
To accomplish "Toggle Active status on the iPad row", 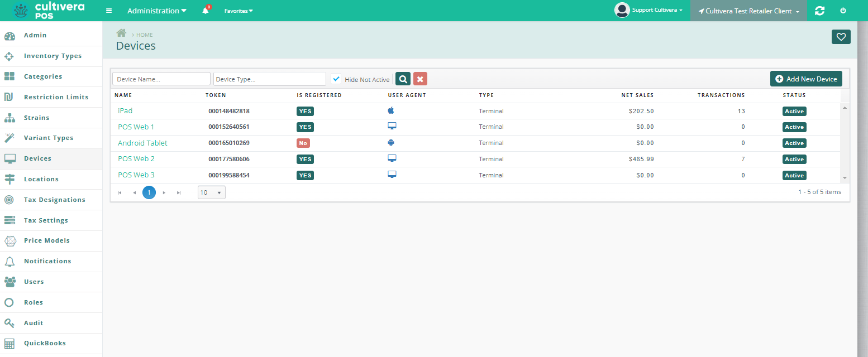I will click(794, 111).
